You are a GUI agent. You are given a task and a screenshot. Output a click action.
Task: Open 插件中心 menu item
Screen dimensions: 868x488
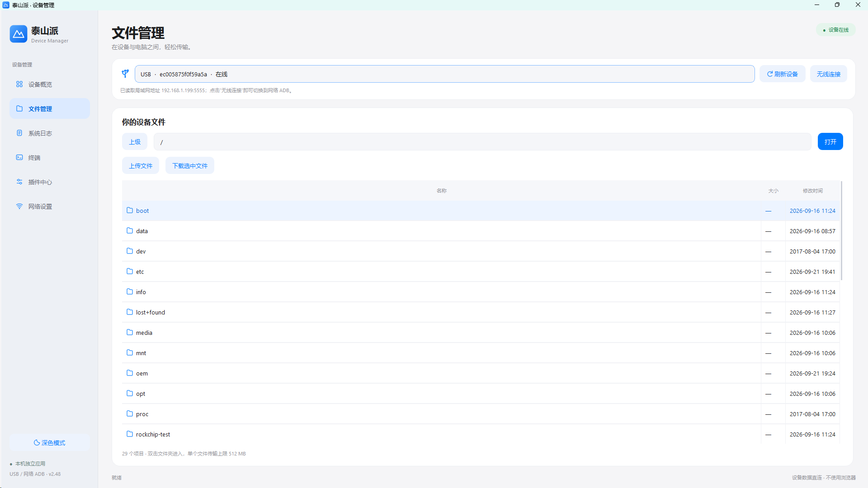[x=50, y=182]
